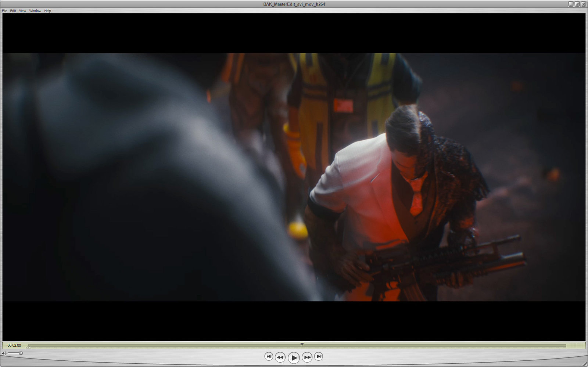Viewport: 588px width, 367px height.
Task: Click the video frame to focus
Action: tap(294, 177)
